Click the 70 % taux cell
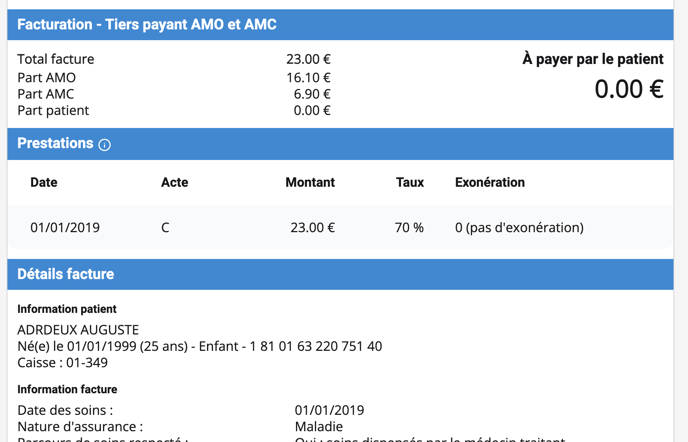Screen dimensions: 688x442 click(x=409, y=228)
